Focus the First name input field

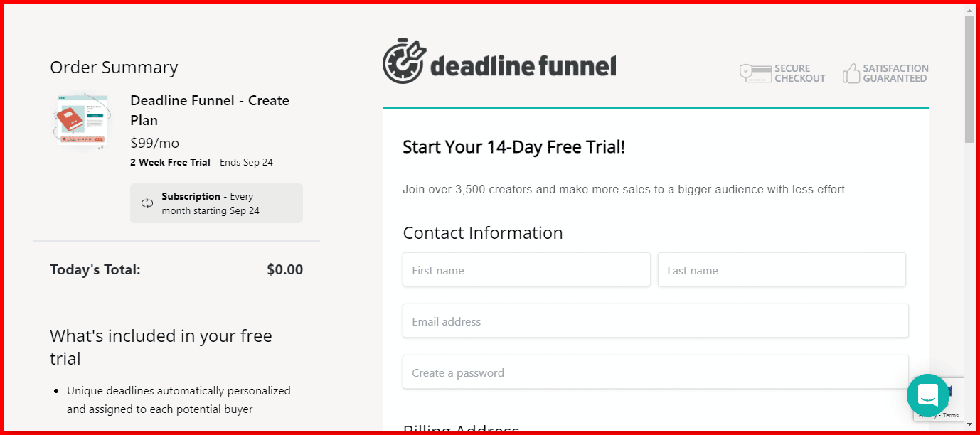tap(526, 270)
